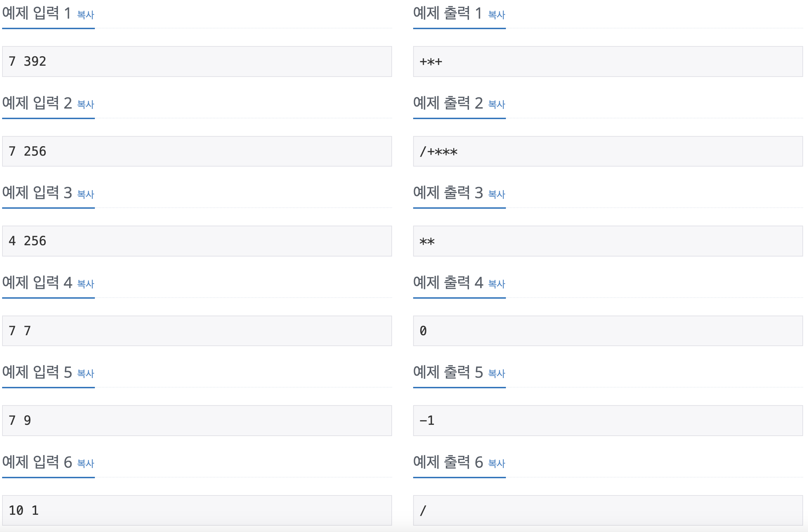Copy example output 1 via 복사 link
This screenshot has height=532, width=808.
click(x=497, y=15)
